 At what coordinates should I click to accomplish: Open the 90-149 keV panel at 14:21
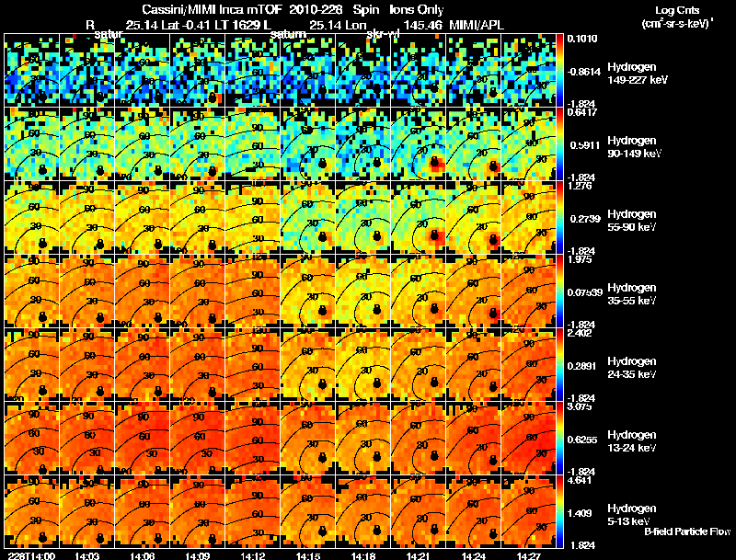(419, 144)
